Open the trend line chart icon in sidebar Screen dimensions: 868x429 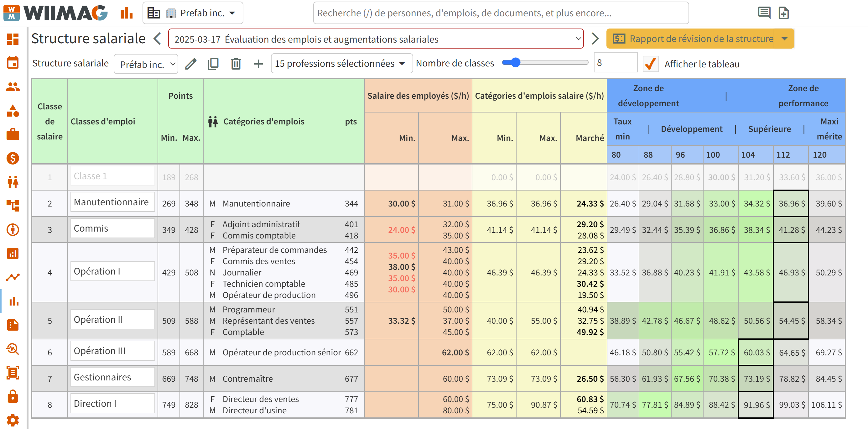point(13,277)
